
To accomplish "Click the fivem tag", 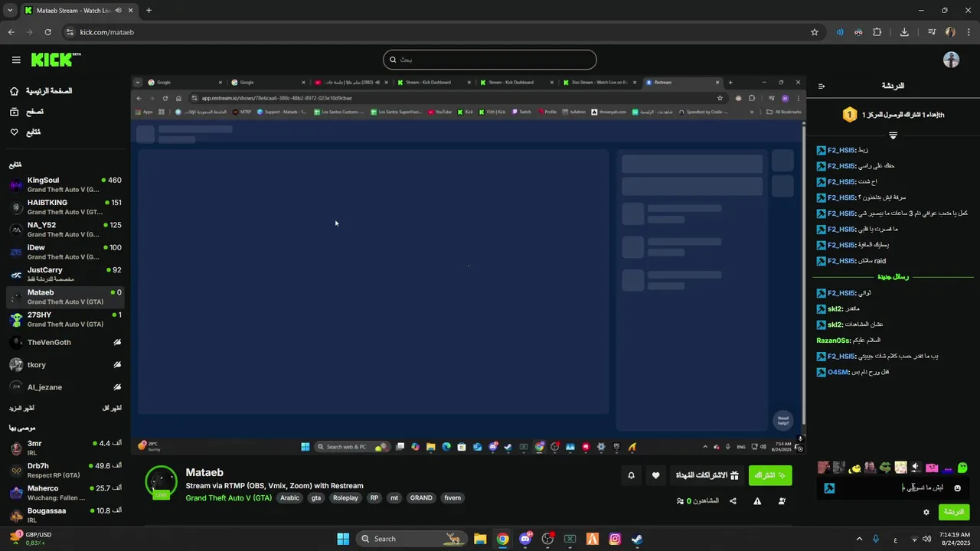I will (452, 498).
